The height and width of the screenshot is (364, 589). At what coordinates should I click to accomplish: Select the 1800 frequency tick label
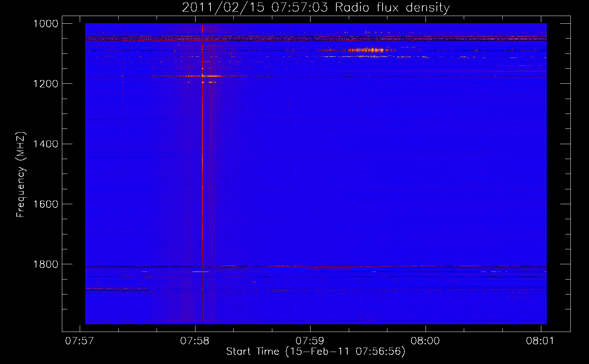pos(46,264)
